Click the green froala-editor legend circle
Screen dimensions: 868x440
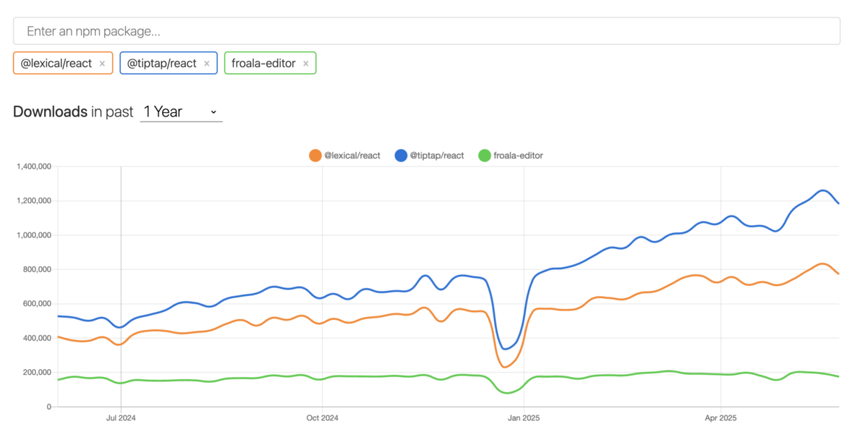pyautogui.click(x=485, y=156)
